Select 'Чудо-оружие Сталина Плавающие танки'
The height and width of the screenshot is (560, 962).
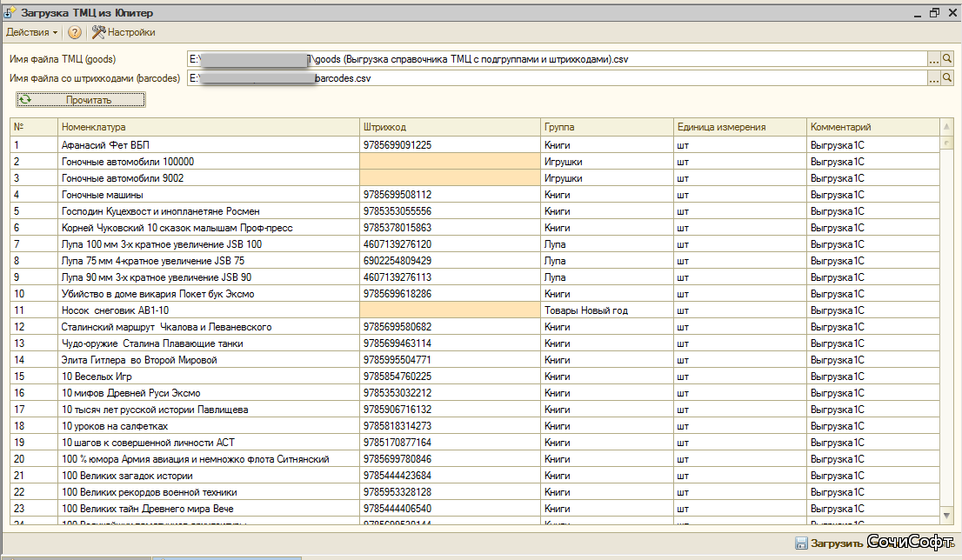pyautogui.click(x=475, y=344)
